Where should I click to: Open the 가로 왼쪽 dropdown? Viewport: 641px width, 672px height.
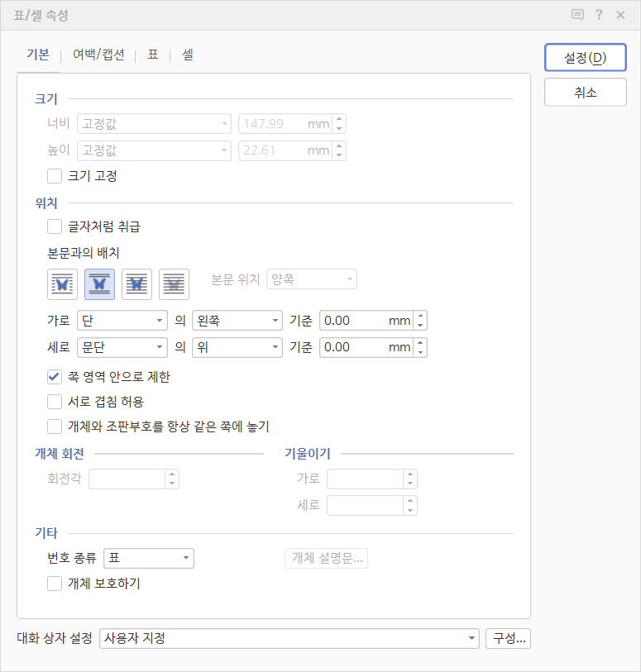click(237, 321)
